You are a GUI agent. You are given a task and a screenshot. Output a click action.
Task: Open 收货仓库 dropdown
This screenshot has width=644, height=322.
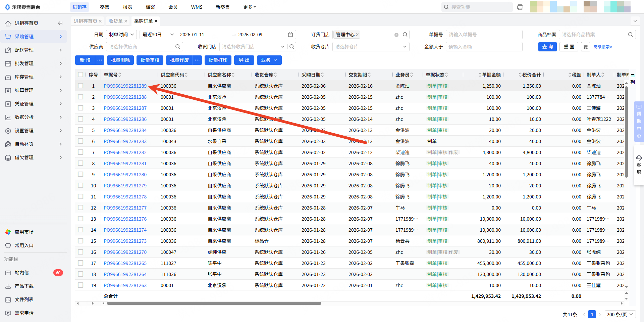[371, 47]
